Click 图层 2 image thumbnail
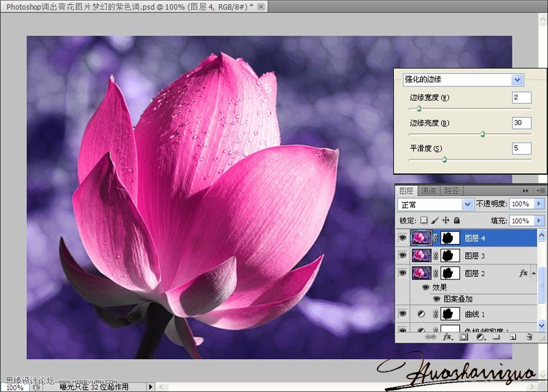Image resolution: width=548 pixels, height=392 pixels. click(421, 273)
